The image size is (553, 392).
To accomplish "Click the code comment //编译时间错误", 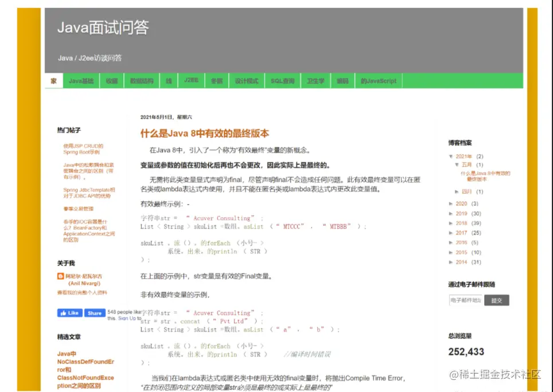I will tap(307, 354).
